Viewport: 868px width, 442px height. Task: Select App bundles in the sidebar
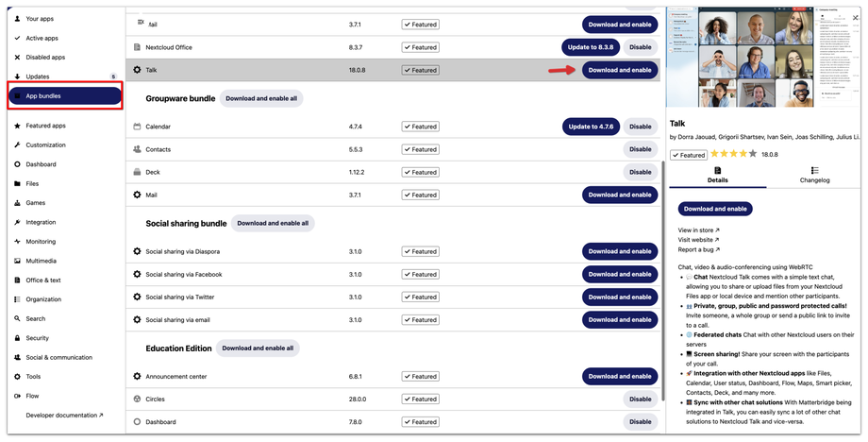click(x=65, y=95)
